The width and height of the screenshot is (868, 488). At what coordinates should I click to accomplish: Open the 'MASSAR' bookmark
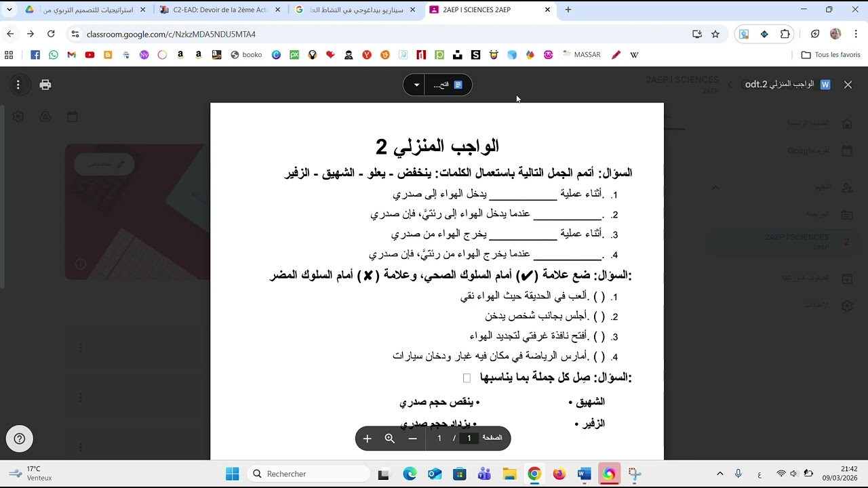(x=581, y=55)
